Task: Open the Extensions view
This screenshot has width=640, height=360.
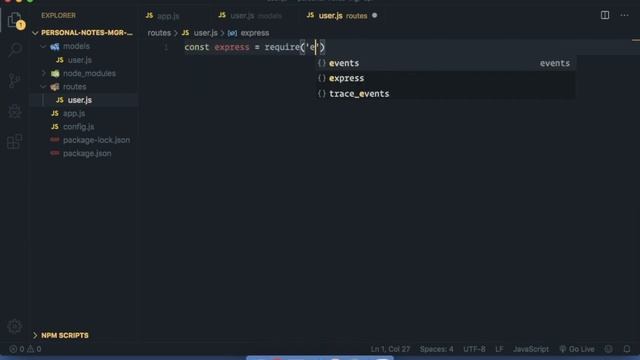Action: (15, 142)
